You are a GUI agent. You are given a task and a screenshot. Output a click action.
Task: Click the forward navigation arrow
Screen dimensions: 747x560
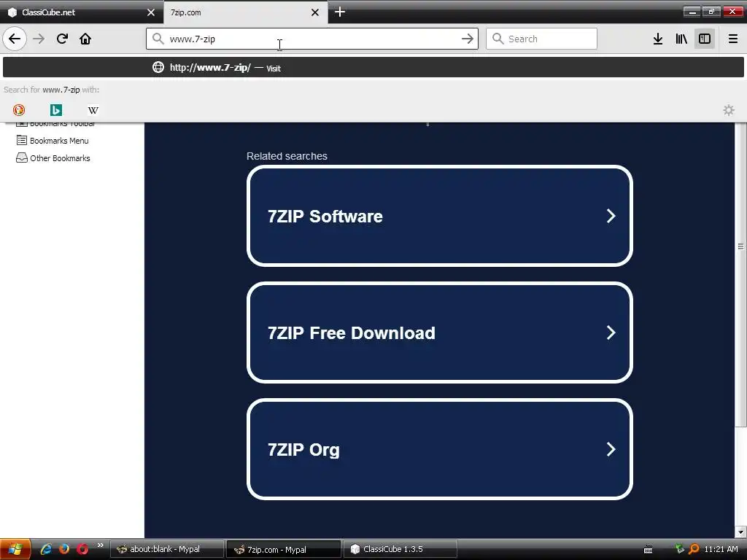point(39,39)
